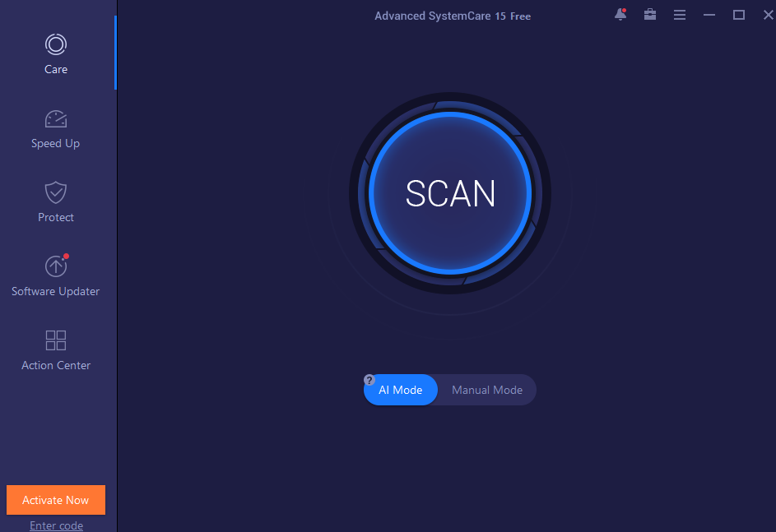Open the Action Center grid section
Image resolution: width=776 pixels, height=532 pixels.
click(x=56, y=350)
